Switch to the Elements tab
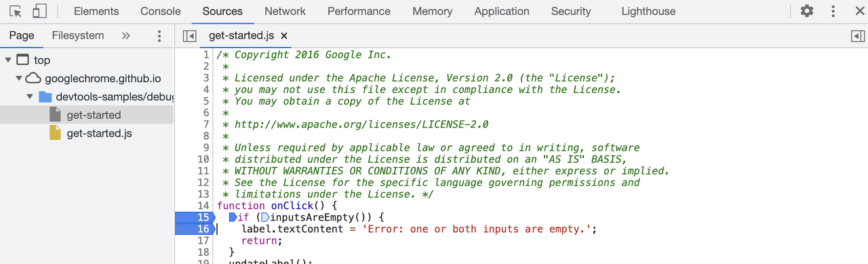The height and width of the screenshot is (264, 868). (96, 11)
